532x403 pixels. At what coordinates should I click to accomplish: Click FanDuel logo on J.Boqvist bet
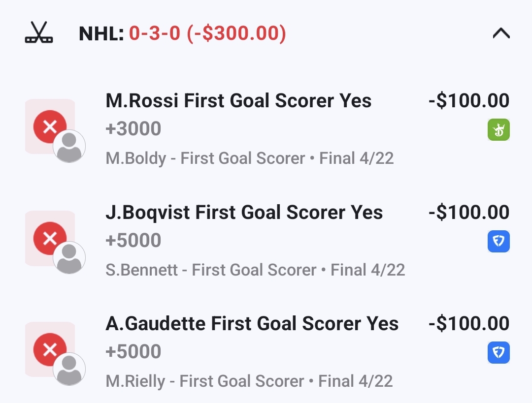point(499,242)
